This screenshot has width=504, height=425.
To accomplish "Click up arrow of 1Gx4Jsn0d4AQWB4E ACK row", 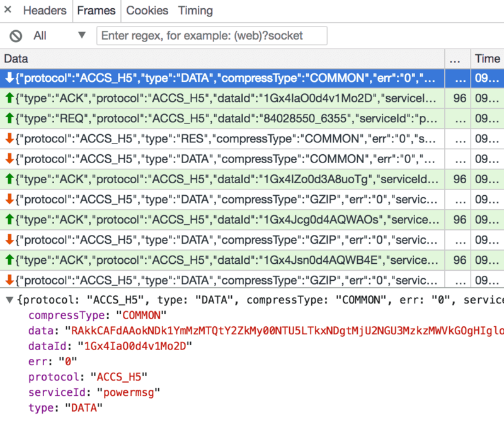I will [x=9, y=260].
